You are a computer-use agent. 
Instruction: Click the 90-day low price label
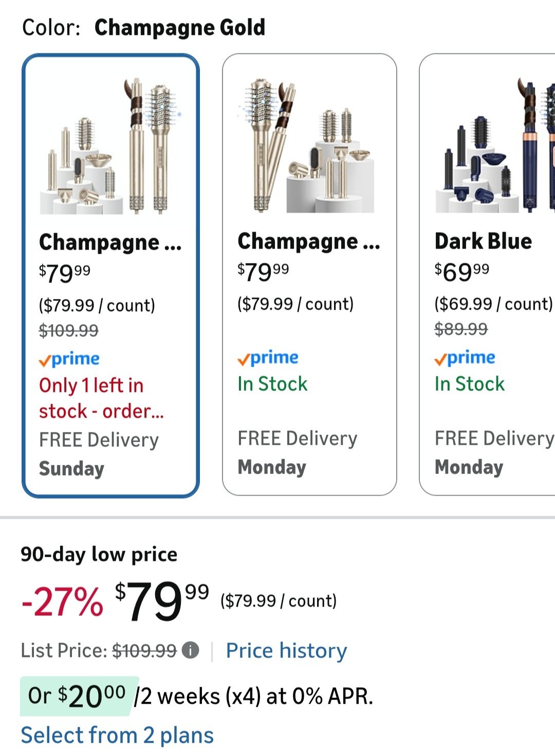coord(99,554)
